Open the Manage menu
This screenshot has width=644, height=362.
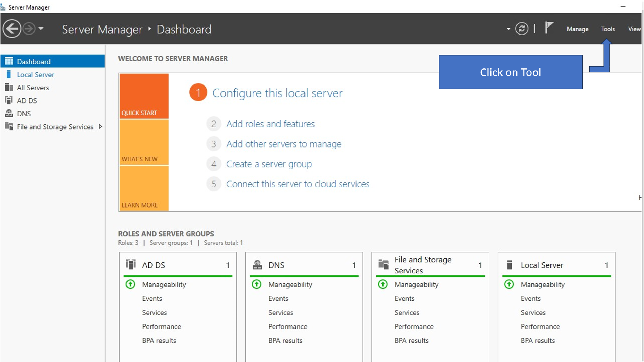point(578,29)
